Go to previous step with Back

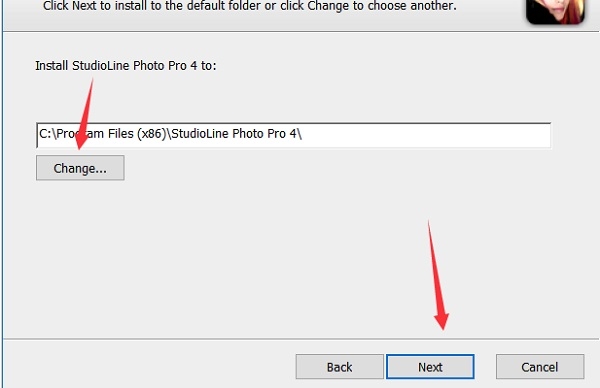pyautogui.click(x=339, y=367)
